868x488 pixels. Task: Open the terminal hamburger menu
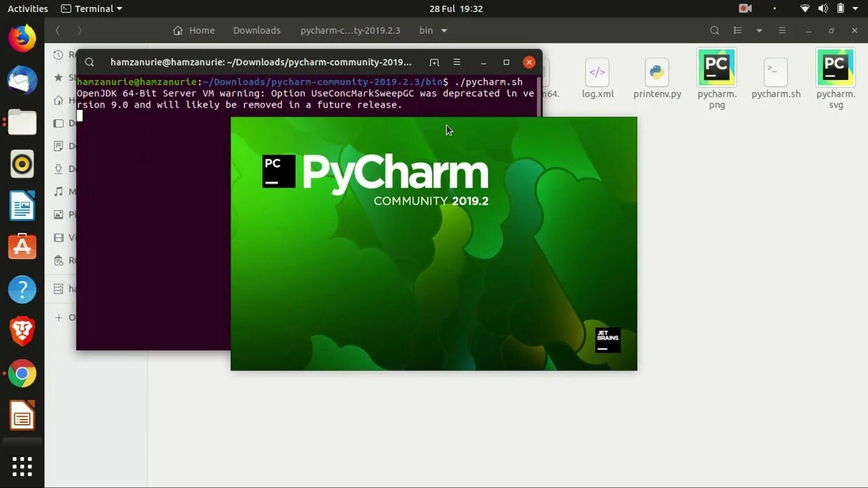pos(457,62)
